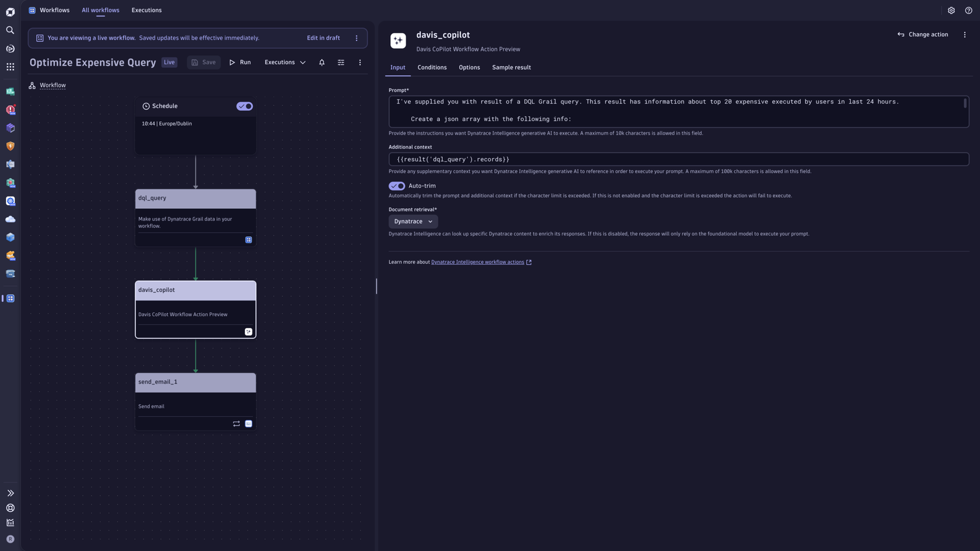Select the Schedule trigger node
The width and height of the screenshot is (980, 551).
tap(195, 126)
